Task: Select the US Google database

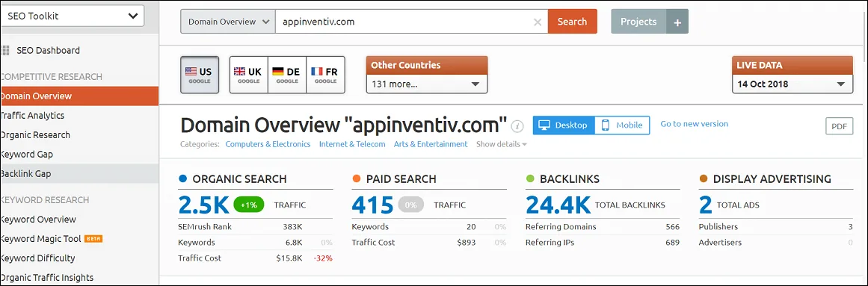Action: [x=200, y=75]
